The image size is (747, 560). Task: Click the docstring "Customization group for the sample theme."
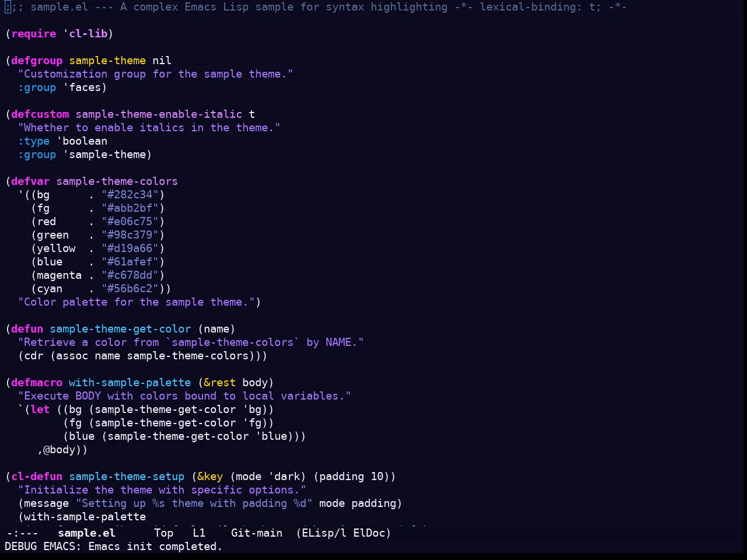[x=156, y=74]
